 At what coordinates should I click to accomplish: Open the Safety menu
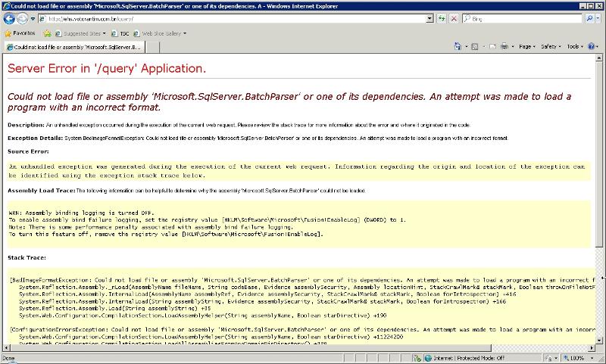click(551, 47)
